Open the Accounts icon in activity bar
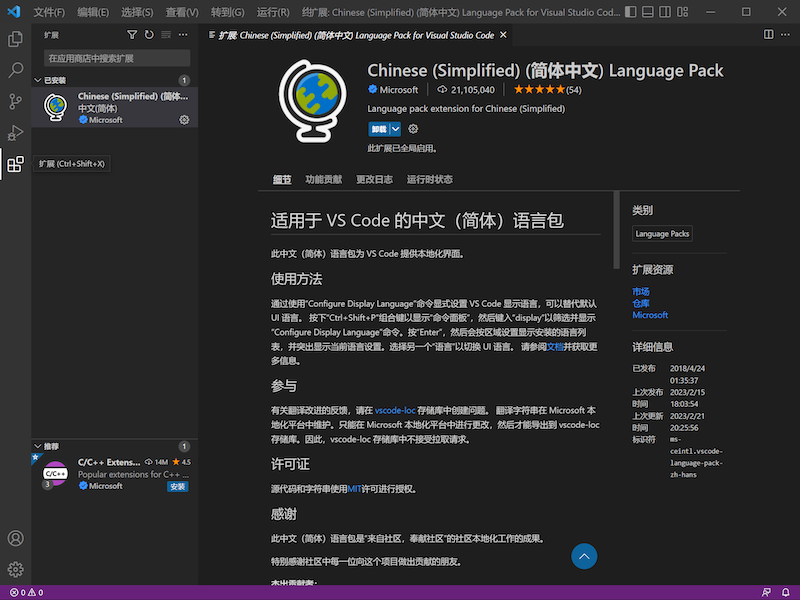800x600 pixels. point(15,538)
